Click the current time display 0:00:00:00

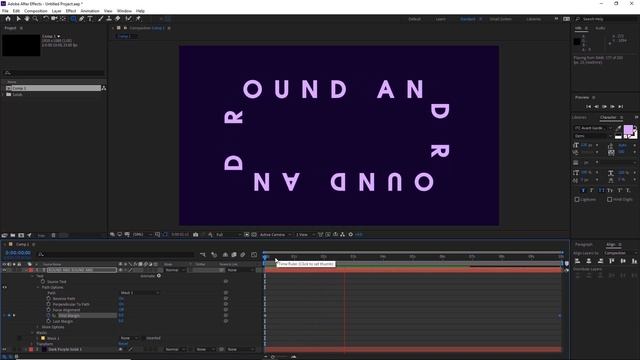click(18, 253)
